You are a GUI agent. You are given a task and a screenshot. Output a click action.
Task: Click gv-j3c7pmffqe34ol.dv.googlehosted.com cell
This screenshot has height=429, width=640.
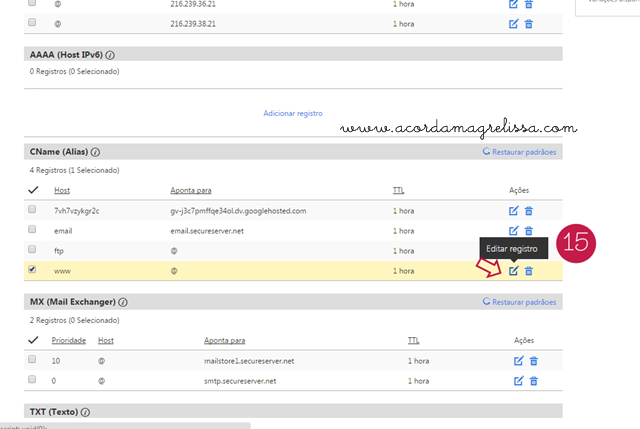238,211
